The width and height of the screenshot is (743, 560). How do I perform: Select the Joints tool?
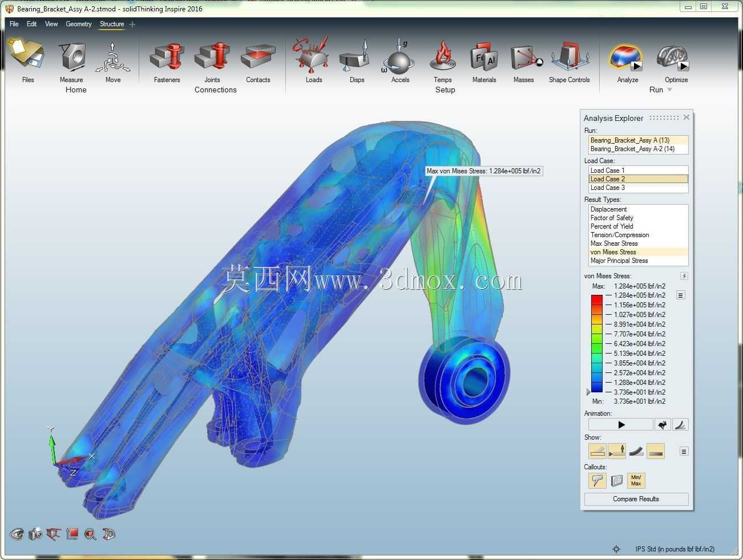point(212,57)
